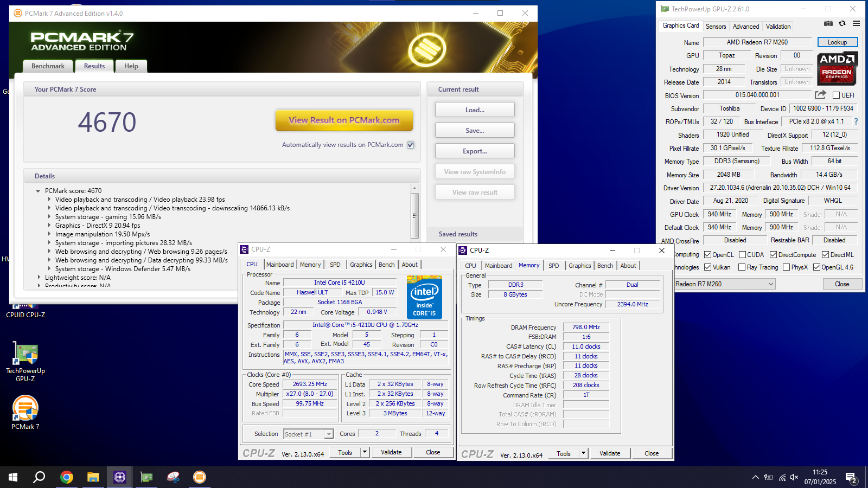868x488 pixels.
Task: Open GPU-Z hamburger menu icon
Action: [856, 23]
